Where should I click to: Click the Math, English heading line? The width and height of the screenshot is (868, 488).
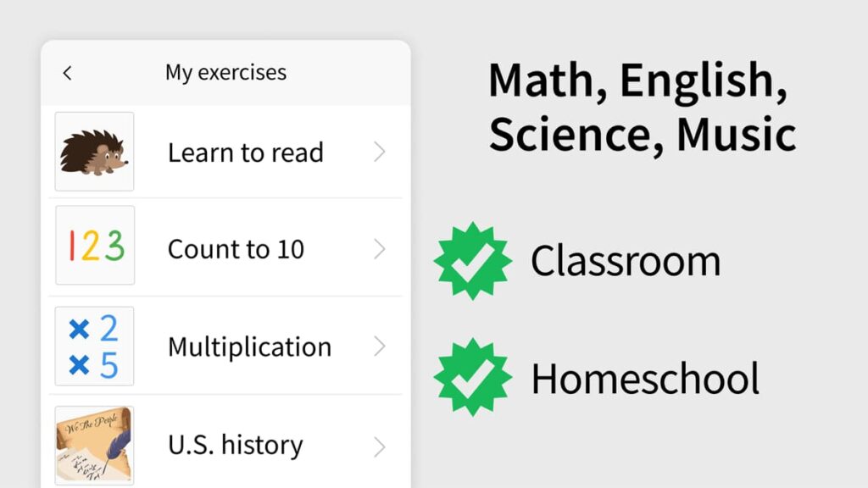[x=637, y=81]
